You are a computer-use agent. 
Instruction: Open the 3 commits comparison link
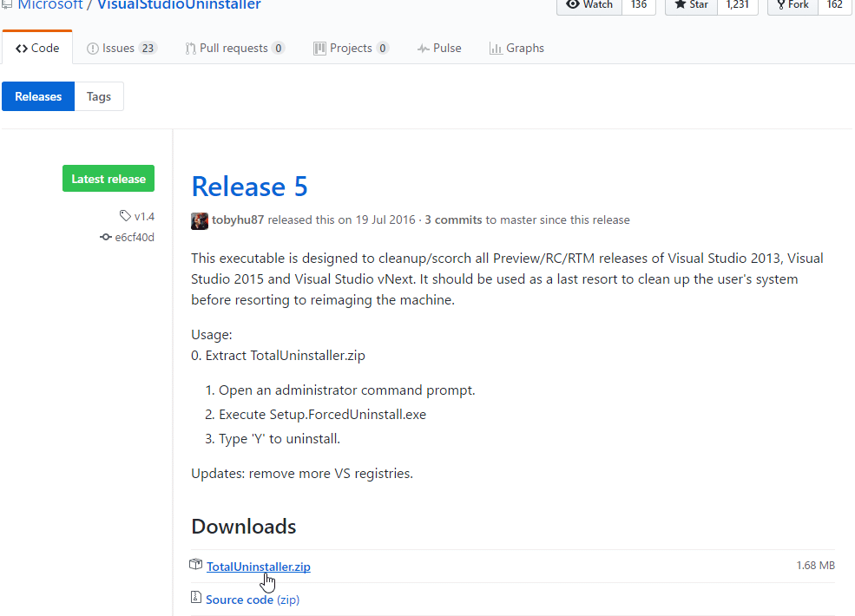pyautogui.click(x=452, y=220)
